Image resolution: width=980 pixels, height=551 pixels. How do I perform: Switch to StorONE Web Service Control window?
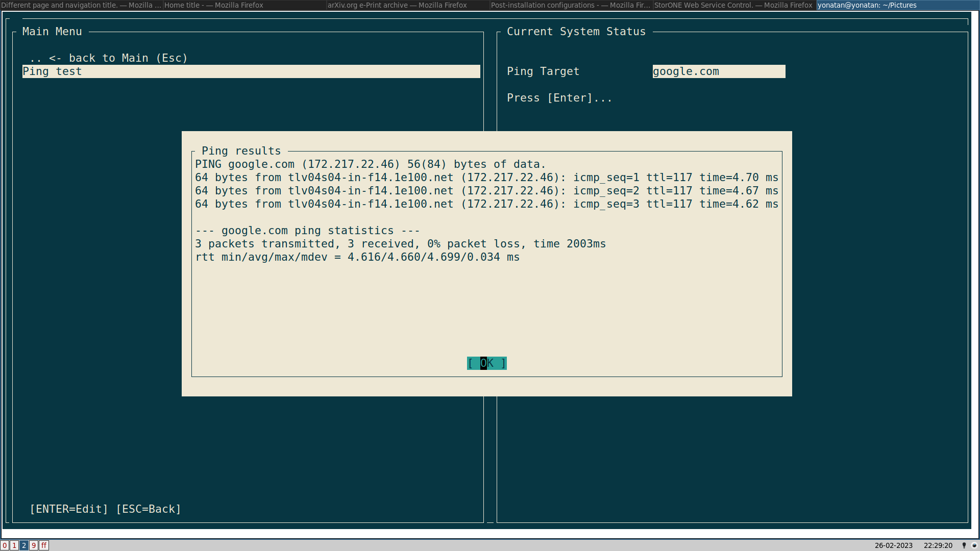(734, 5)
